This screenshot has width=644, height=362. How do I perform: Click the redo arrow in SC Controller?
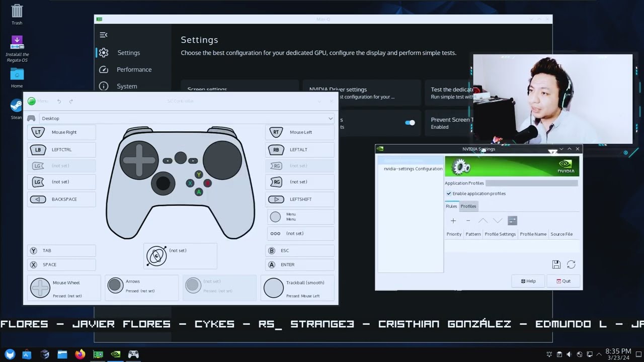(x=71, y=101)
